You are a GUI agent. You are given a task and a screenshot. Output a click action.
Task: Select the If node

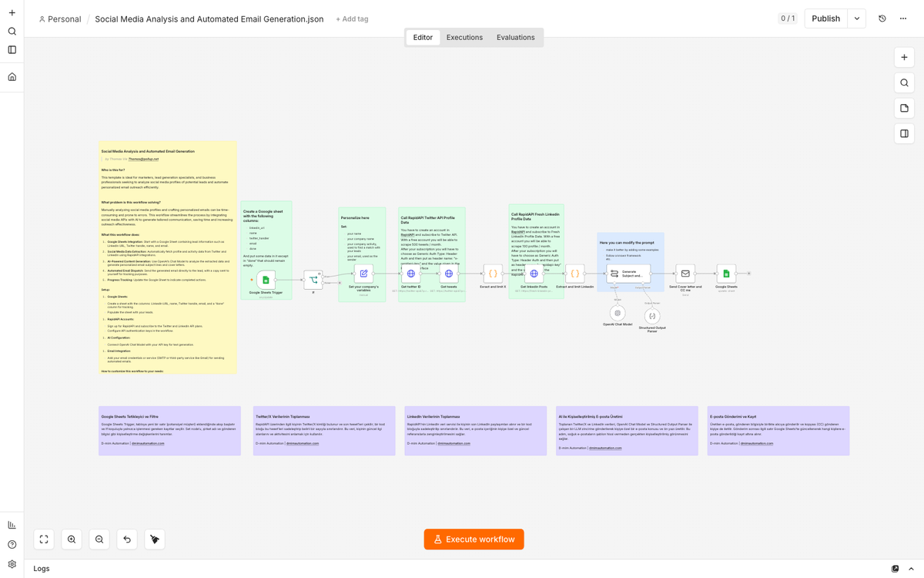click(x=313, y=280)
